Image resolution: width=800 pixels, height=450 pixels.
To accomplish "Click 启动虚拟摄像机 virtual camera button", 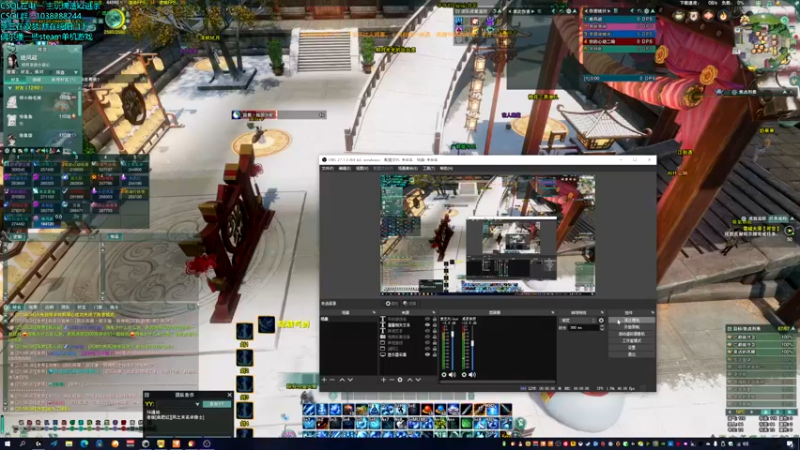I will [632, 334].
